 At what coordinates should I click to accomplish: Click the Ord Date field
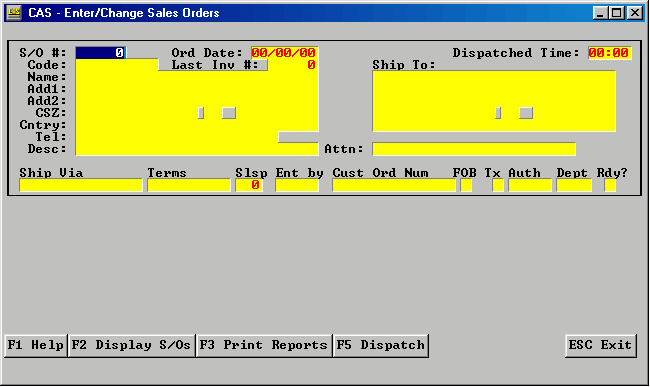click(284, 53)
